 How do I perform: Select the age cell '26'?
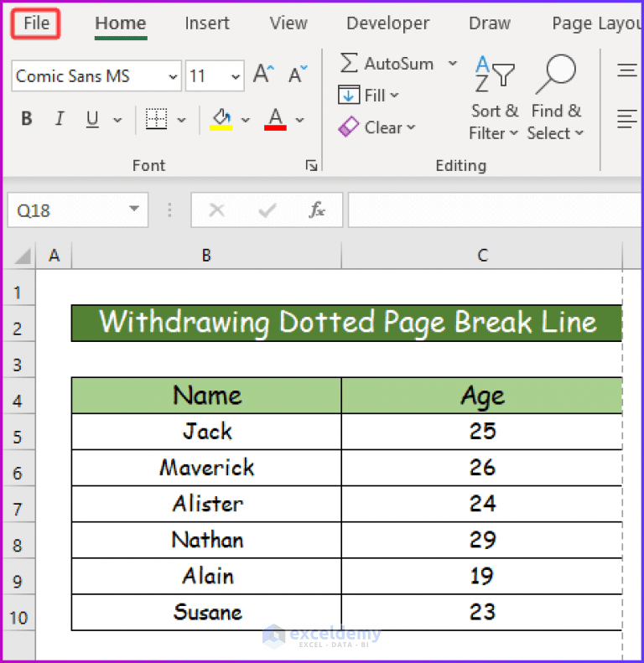pyautogui.click(x=482, y=468)
